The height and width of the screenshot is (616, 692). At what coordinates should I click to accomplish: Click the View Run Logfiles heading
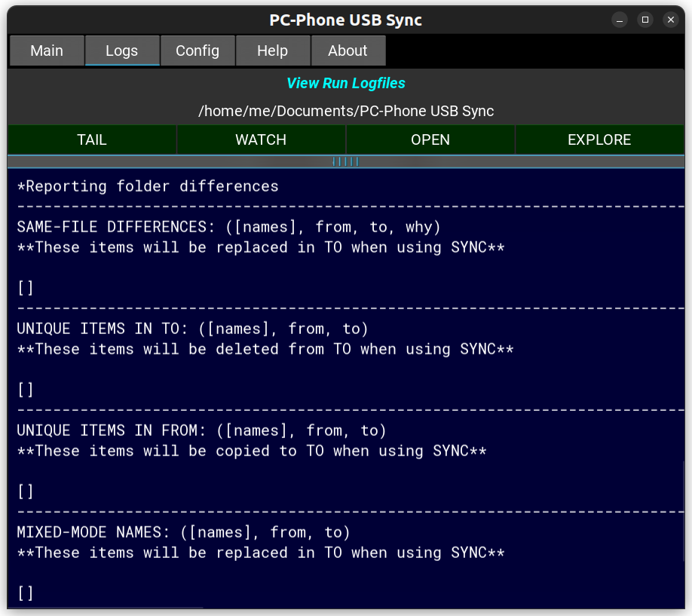346,84
